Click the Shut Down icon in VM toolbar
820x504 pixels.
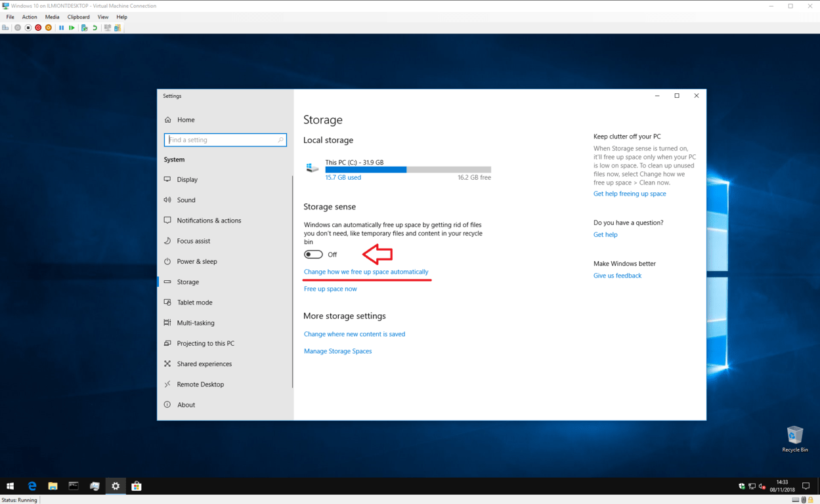pyautogui.click(x=38, y=28)
